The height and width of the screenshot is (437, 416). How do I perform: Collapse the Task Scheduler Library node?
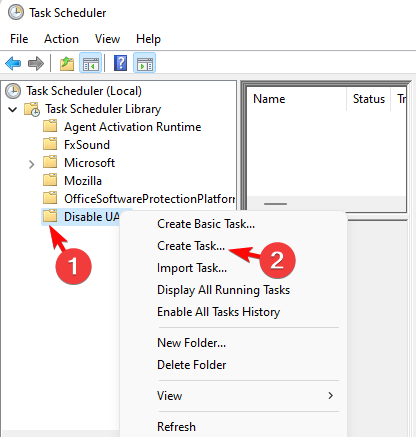pyautogui.click(x=13, y=109)
